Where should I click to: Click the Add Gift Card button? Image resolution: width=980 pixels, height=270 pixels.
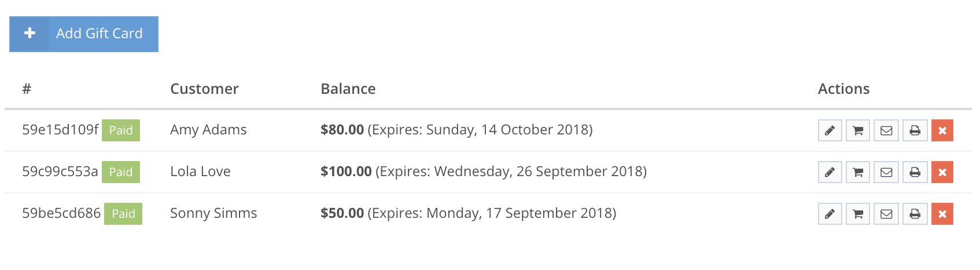tap(84, 34)
